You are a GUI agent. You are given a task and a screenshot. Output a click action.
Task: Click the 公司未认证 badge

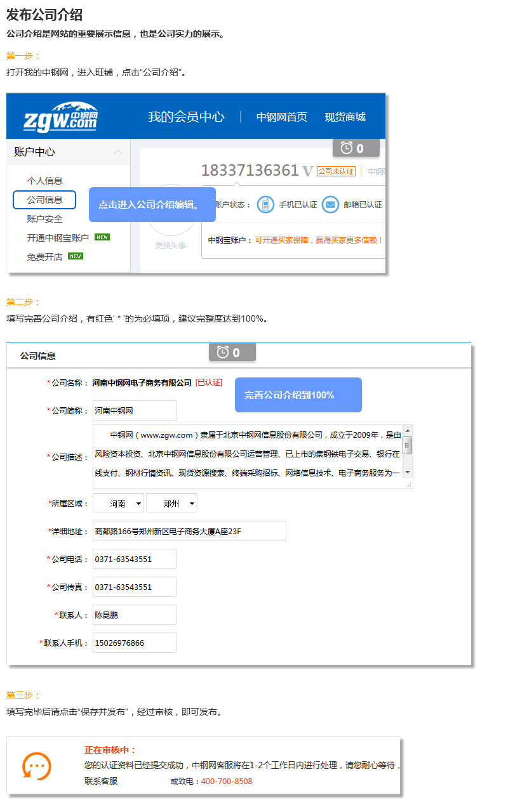[x=336, y=171]
